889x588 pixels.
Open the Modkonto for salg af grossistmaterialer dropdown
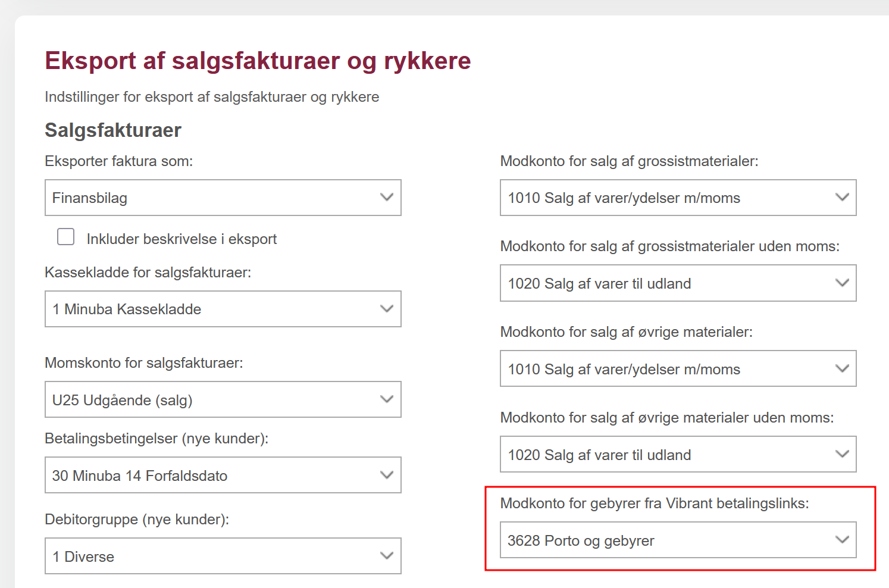pyautogui.click(x=678, y=198)
